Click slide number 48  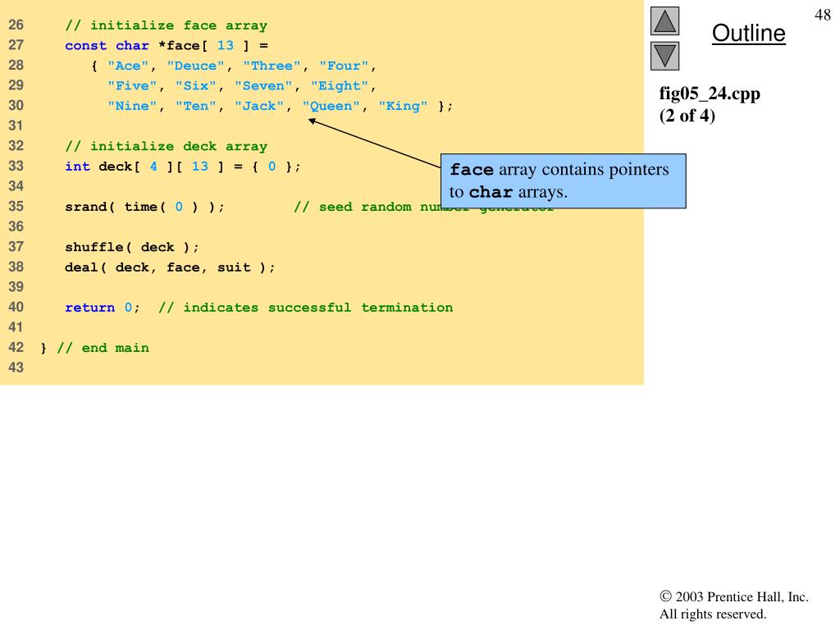(822, 15)
